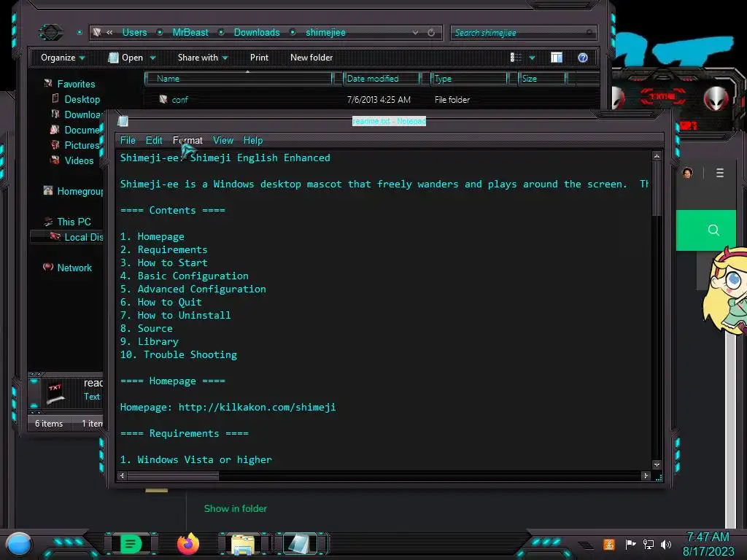
Task: Open Notepad Edit menu
Action: coord(154,141)
